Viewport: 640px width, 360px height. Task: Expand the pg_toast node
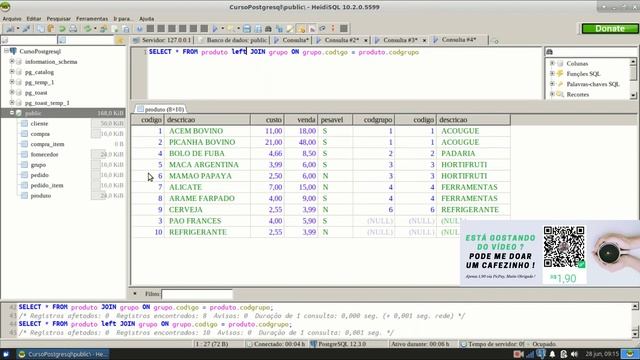tap(12, 92)
